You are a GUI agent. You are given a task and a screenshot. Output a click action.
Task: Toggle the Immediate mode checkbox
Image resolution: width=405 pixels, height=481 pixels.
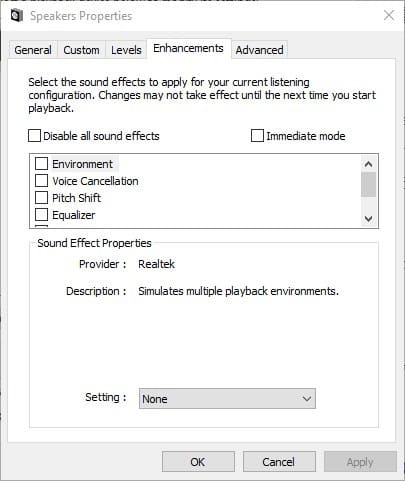257,136
